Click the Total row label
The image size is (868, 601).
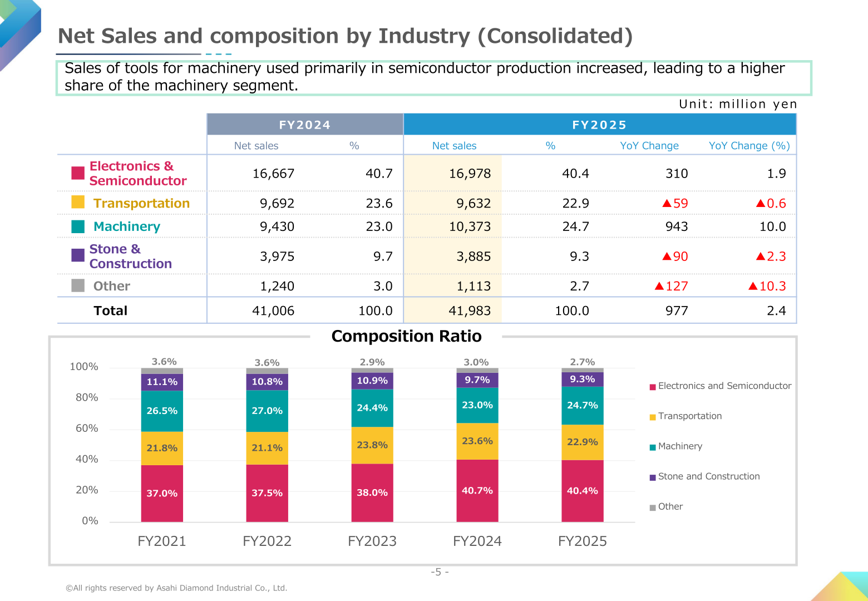point(111,311)
